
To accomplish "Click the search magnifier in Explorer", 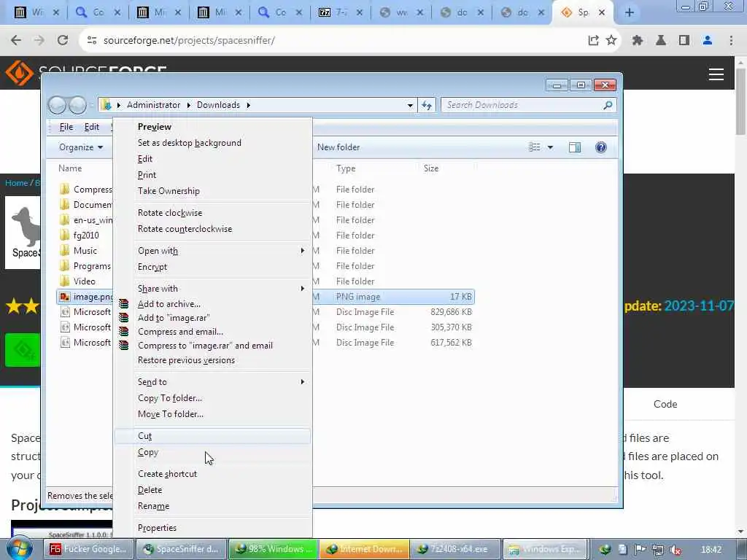I will pyautogui.click(x=608, y=105).
